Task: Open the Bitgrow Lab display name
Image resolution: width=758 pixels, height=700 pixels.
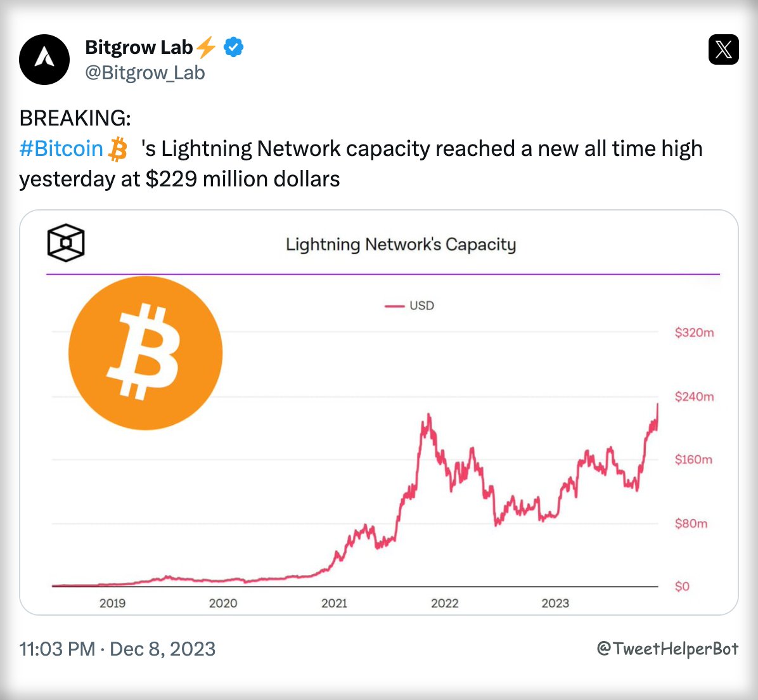Action: click(139, 47)
